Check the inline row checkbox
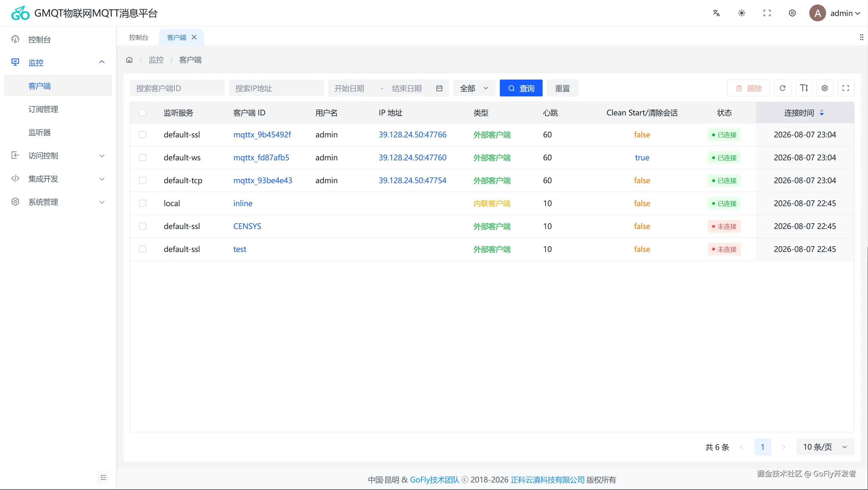This screenshot has height=490, width=868. click(x=143, y=203)
